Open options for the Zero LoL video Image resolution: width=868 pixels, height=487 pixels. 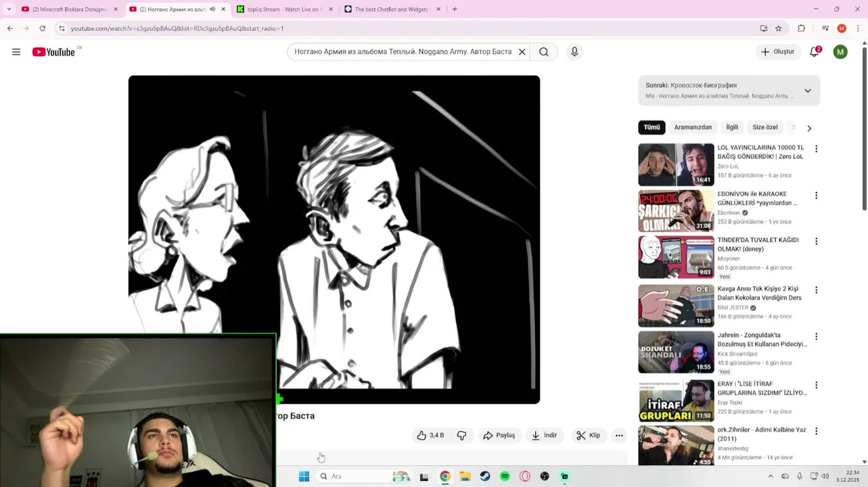click(816, 149)
